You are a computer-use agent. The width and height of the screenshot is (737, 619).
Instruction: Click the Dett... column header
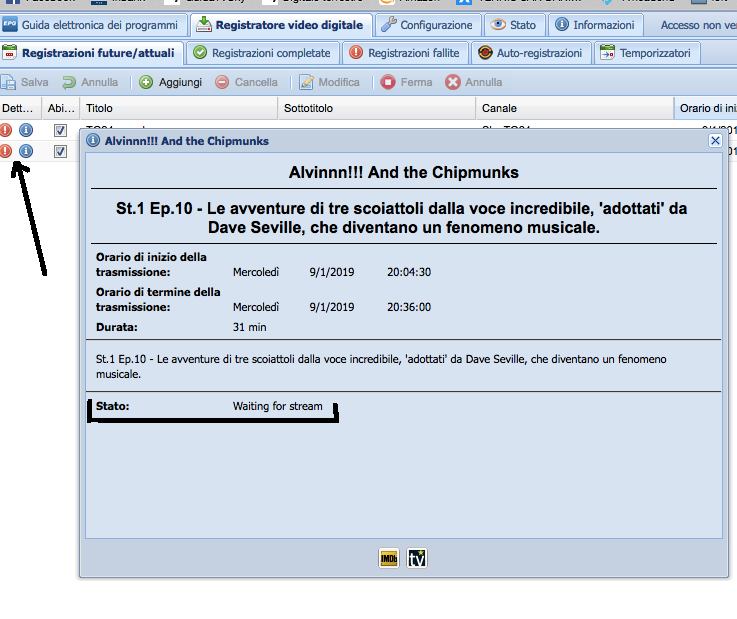[21, 108]
